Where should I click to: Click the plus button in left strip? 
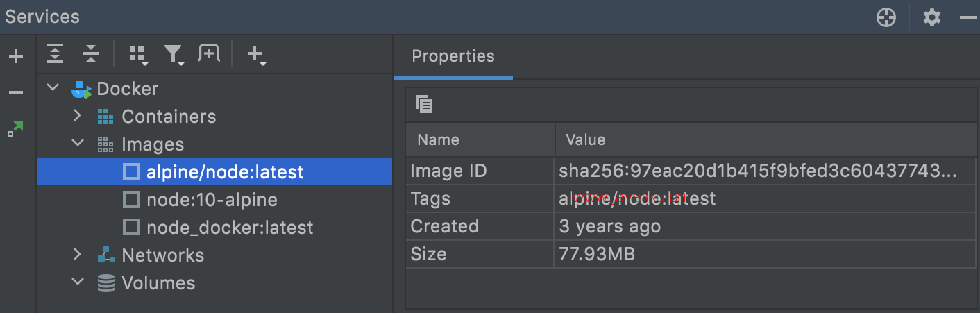coord(16,57)
